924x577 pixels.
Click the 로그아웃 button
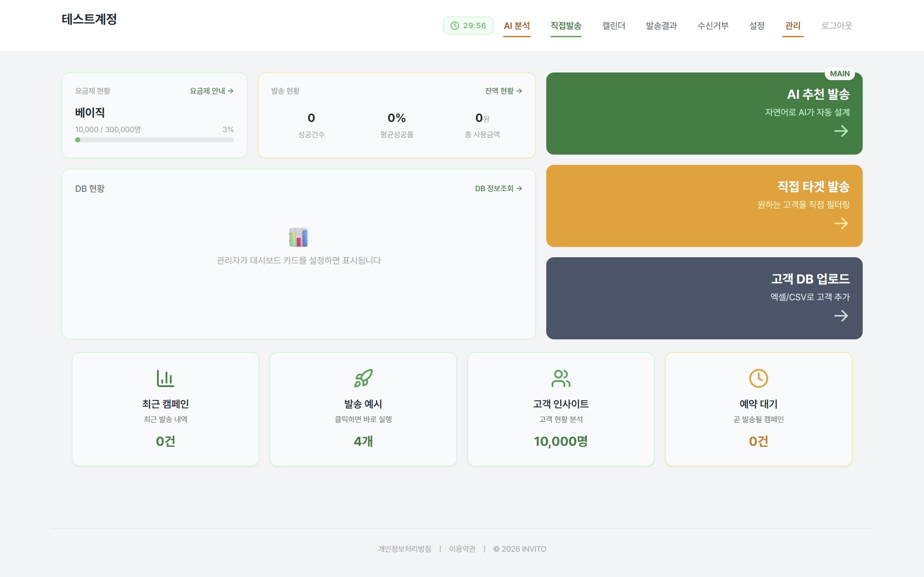[836, 26]
